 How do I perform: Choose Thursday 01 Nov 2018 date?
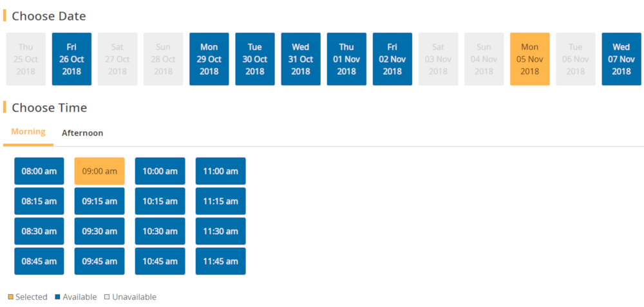coord(346,59)
